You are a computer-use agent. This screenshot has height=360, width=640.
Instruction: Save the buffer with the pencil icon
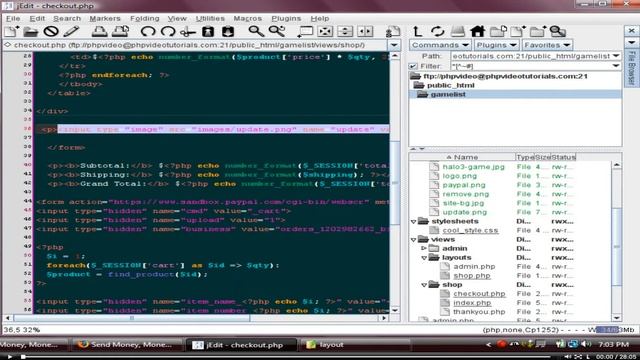(71, 31)
